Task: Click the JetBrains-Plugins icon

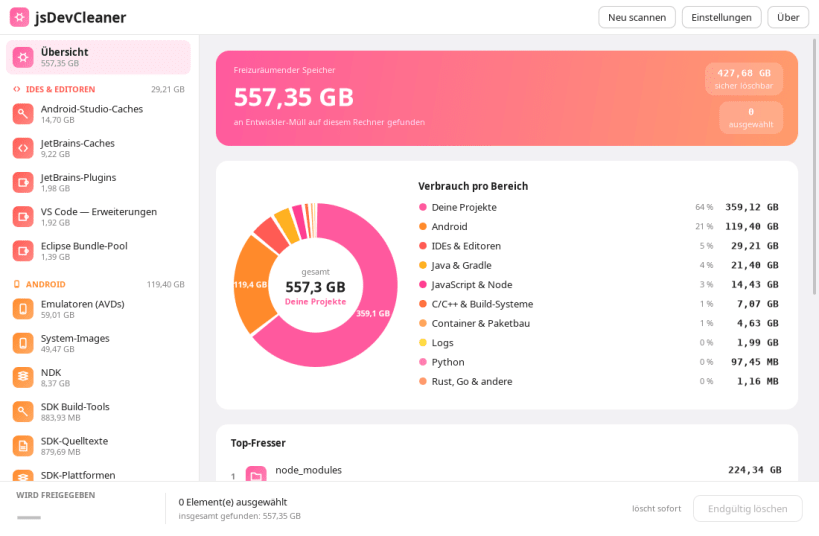Action: click(23, 182)
